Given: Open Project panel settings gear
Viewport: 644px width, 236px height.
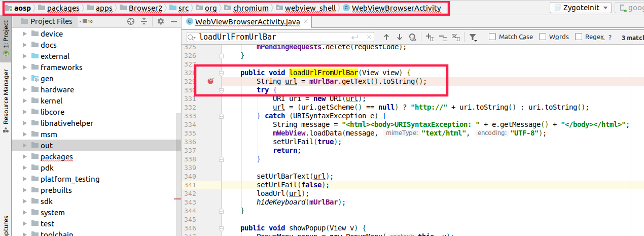Looking at the screenshot, I should 161,21.
